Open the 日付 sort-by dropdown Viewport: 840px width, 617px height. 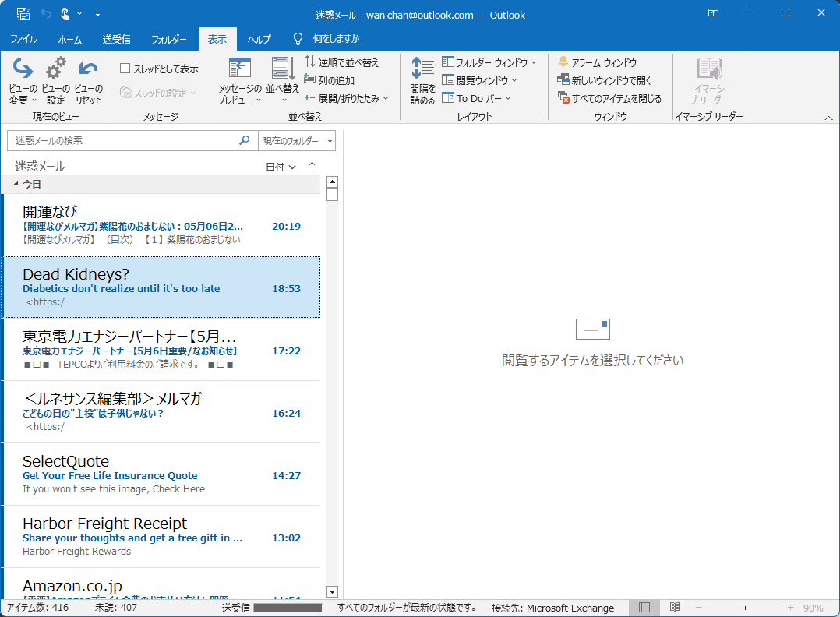click(x=281, y=167)
